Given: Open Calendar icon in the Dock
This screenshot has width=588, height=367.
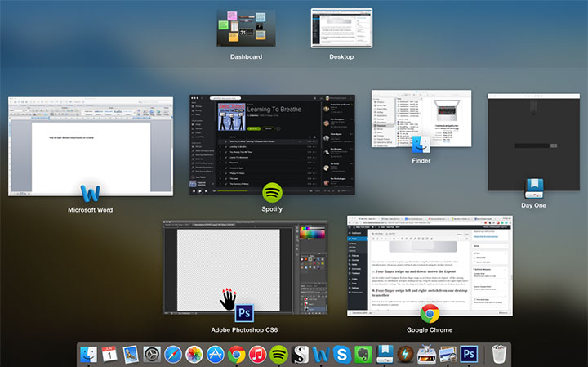Looking at the screenshot, I should tap(109, 354).
